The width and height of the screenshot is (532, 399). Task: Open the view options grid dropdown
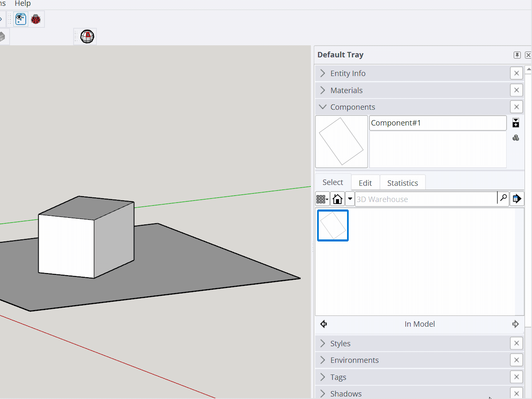[323, 199]
